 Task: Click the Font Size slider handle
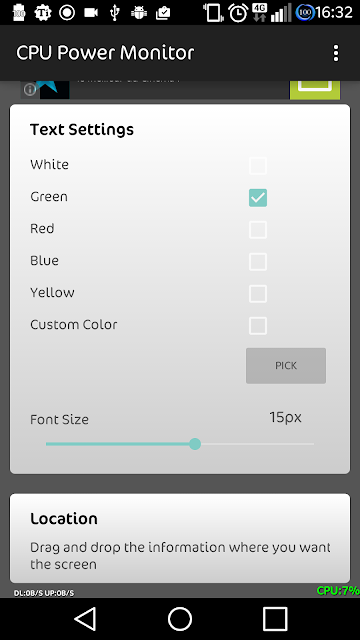(x=195, y=444)
